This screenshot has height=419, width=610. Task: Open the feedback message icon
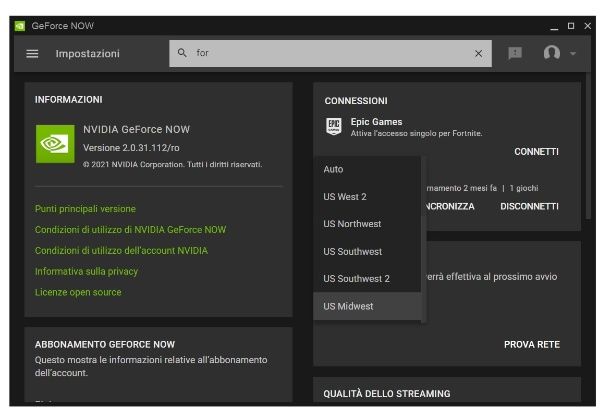pos(515,53)
